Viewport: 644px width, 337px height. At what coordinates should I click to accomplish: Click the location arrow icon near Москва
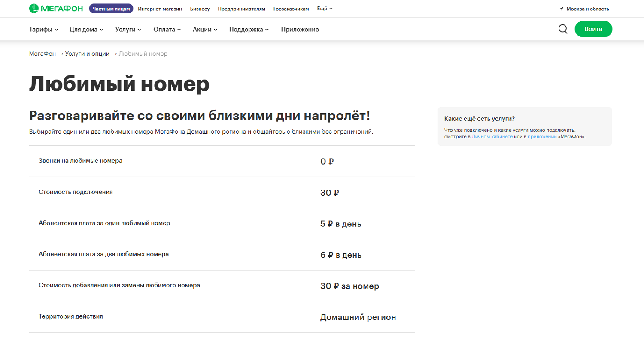pyautogui.click(x=562, y=9)
